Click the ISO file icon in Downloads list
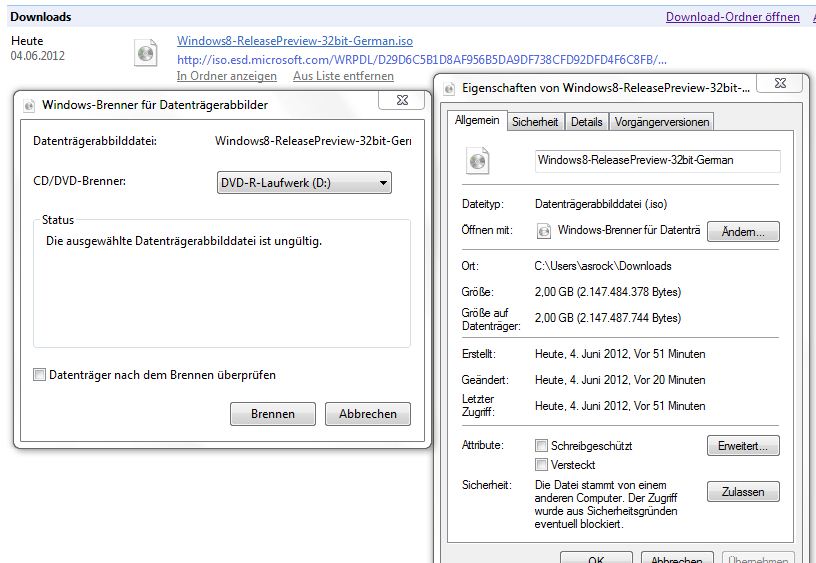The height and width of the screenshot is (563, 816). 146,53
